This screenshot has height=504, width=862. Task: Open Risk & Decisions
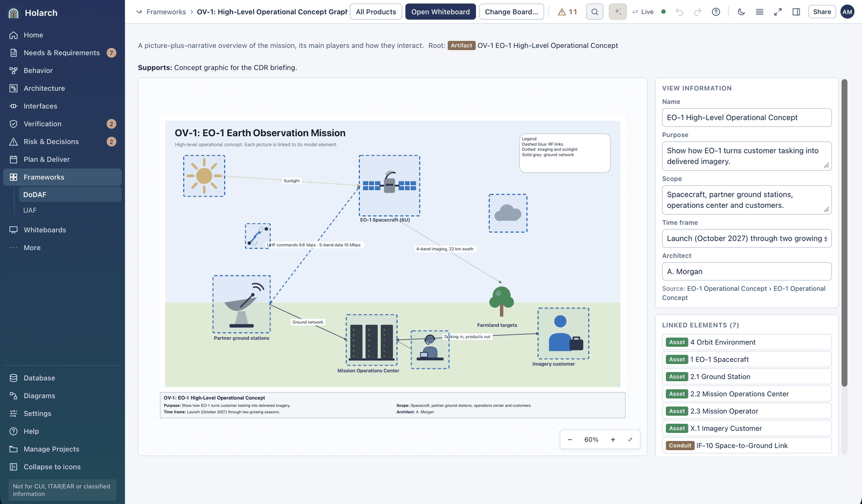pyautogui.click(x=62, y=142)
